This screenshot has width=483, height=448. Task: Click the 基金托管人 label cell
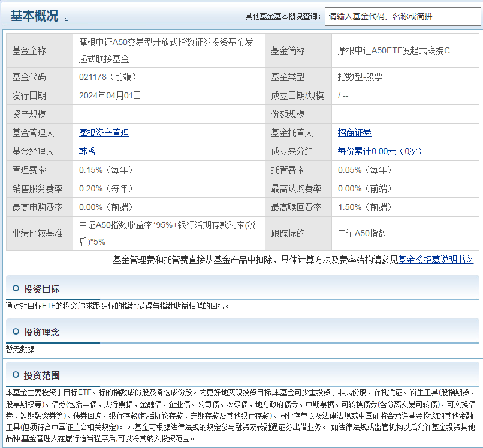point(298,133)
